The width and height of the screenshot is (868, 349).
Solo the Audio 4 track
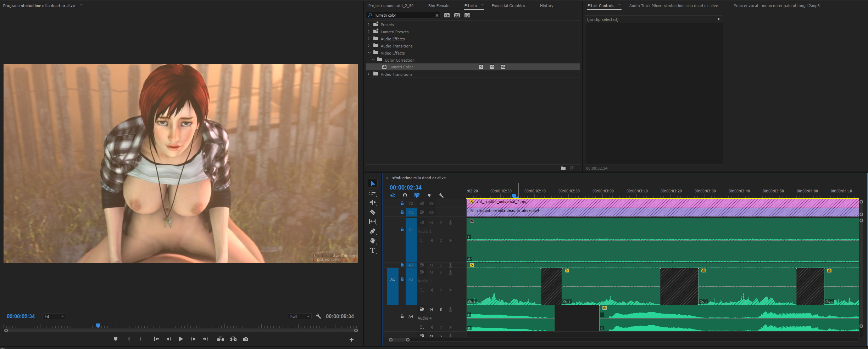(441, 309)
